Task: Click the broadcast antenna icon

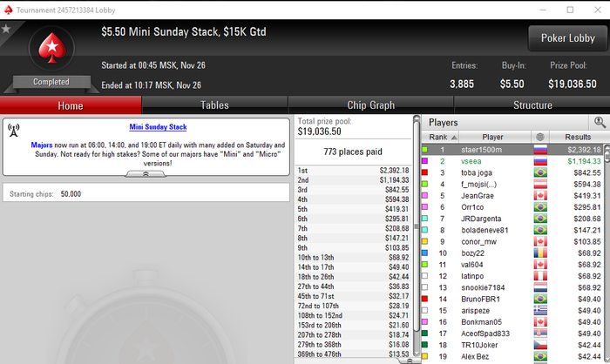Action: tap(14, 131)
